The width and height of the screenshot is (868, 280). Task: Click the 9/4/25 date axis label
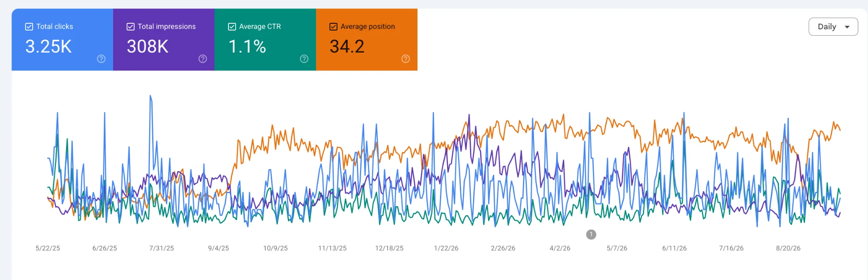pos(218,248)
